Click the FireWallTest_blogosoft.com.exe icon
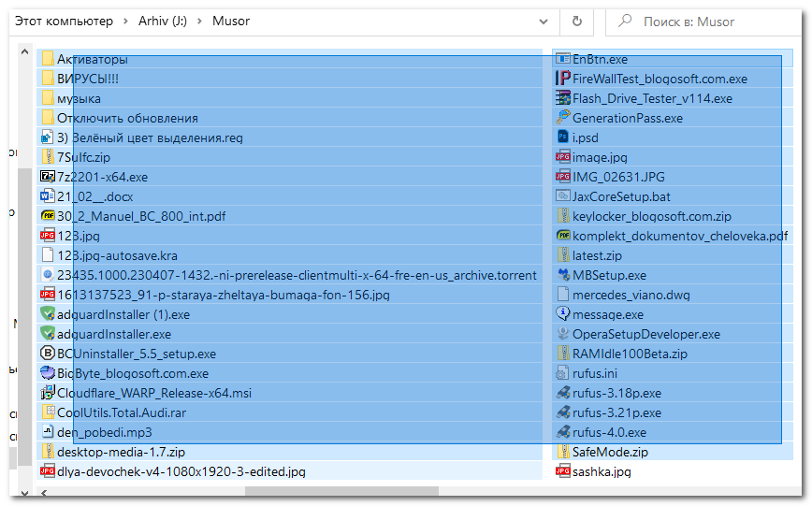This screenshot has height=506, width=812. coord(563,79)
